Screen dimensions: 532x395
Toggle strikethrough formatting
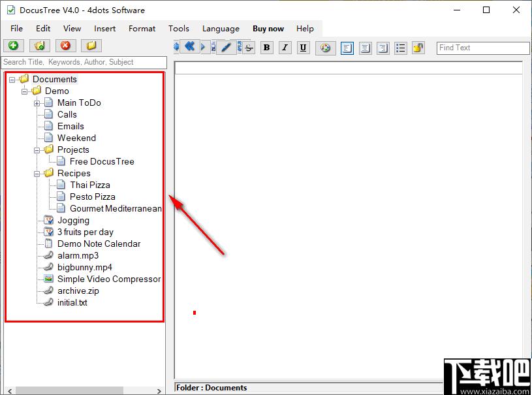(x=249, y=48)
